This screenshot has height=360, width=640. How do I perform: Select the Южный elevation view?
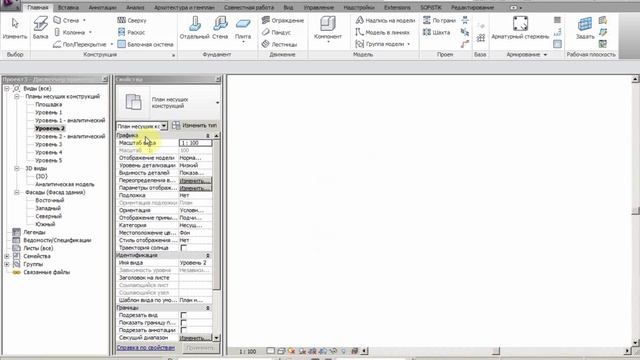(45, 224)
